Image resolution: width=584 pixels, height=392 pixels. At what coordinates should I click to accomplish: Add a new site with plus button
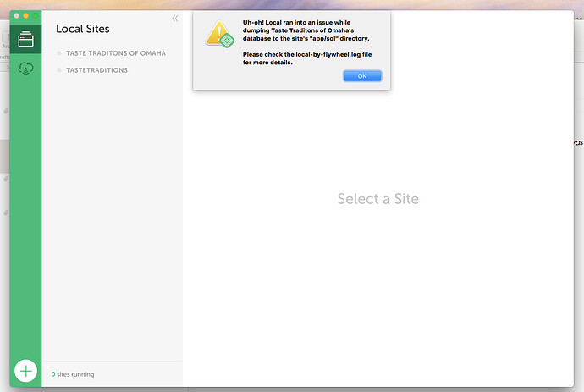25,371
